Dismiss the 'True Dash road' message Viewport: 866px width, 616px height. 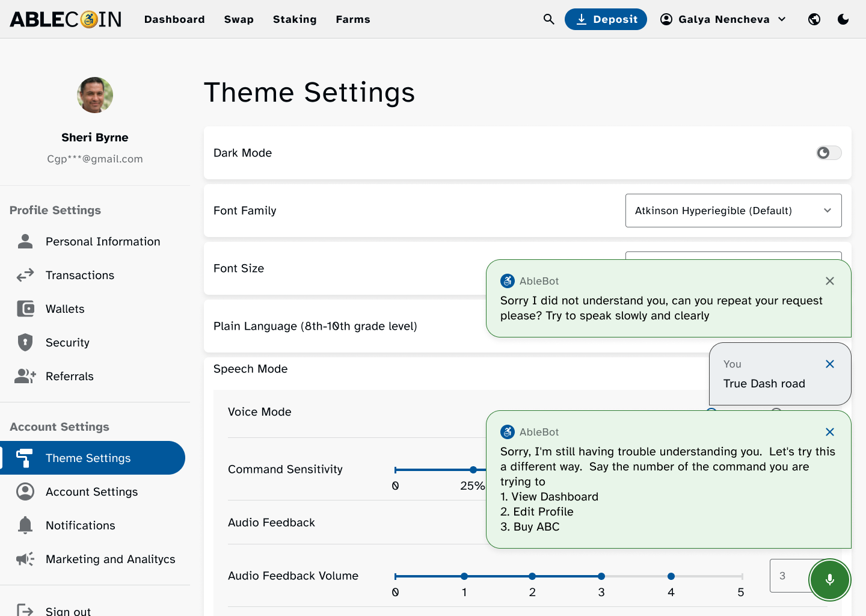point(830,364)
